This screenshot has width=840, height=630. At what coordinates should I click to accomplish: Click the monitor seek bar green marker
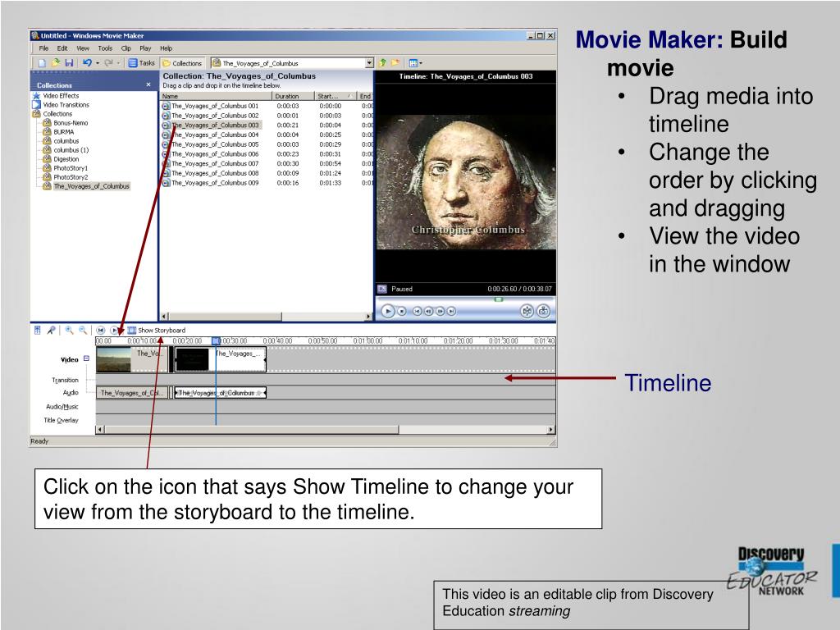[x=499, y=299]
